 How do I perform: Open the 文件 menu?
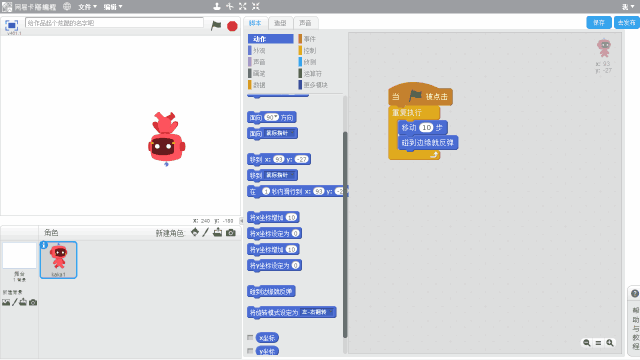pyautogui.click(x=87, y=7)
